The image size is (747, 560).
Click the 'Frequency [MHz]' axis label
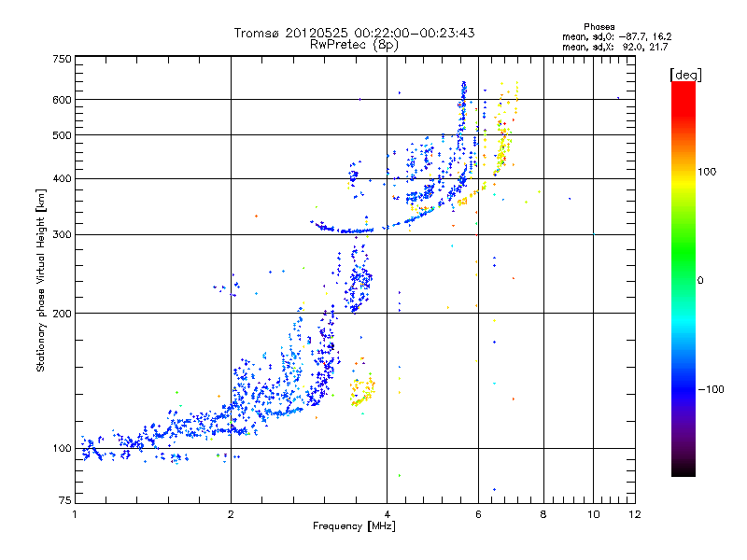coord(354,526)
